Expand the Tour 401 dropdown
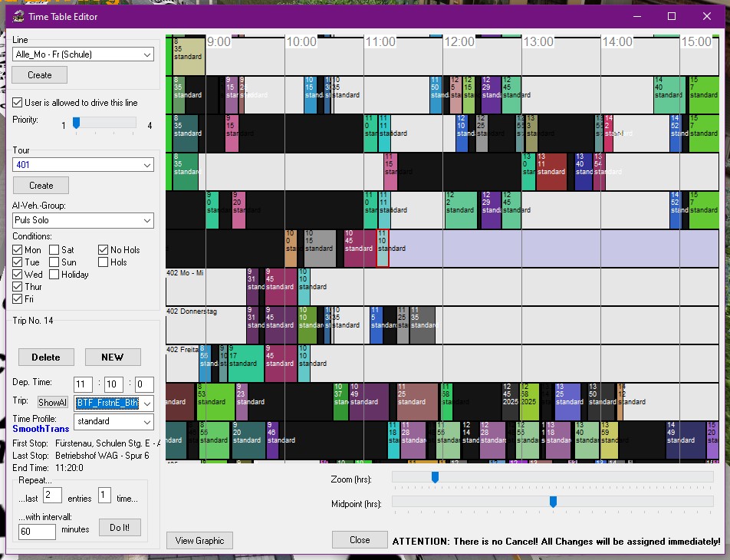This screenshot has height=560, width=730. point(83,165)
